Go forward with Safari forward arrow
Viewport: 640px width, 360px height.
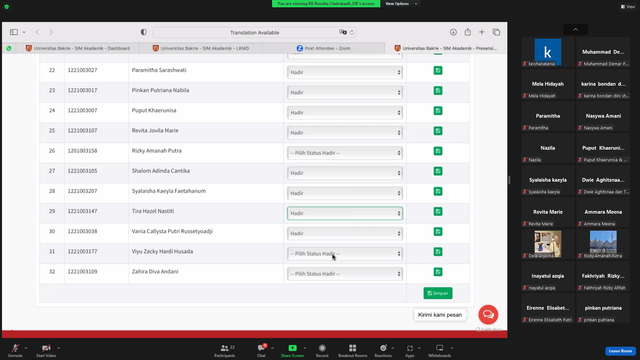[x=51, y=32]
